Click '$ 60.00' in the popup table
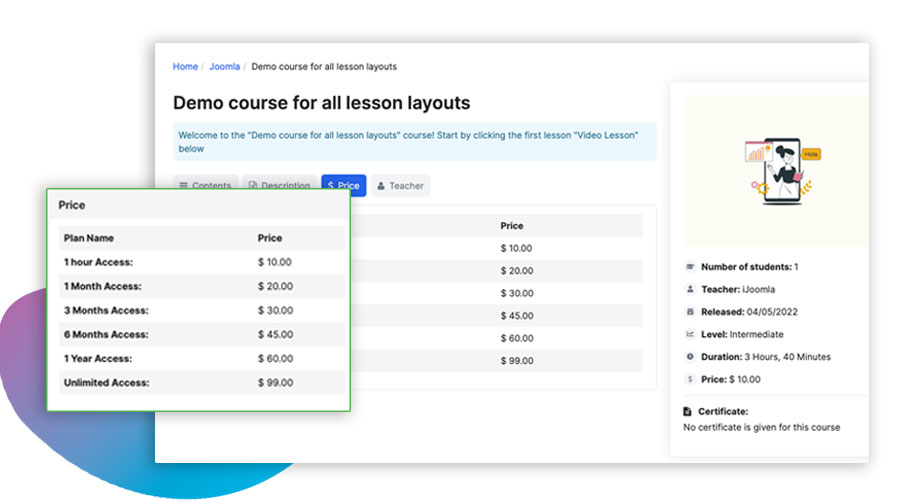 (275, 358)
